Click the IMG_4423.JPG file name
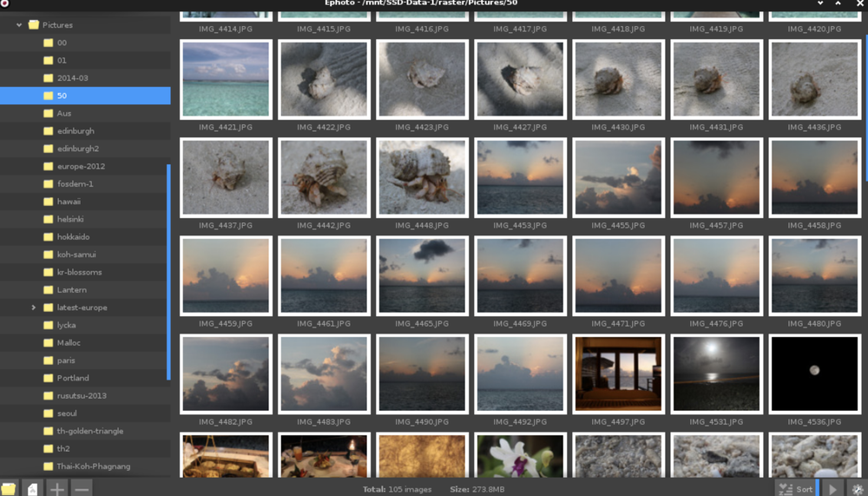The width and height of the screenshot is (868, 496). click(x=422, y=128)
